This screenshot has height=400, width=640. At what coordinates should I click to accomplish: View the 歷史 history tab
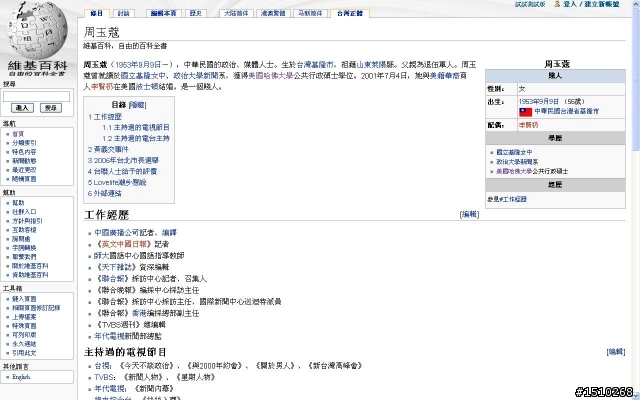[196, 13]
